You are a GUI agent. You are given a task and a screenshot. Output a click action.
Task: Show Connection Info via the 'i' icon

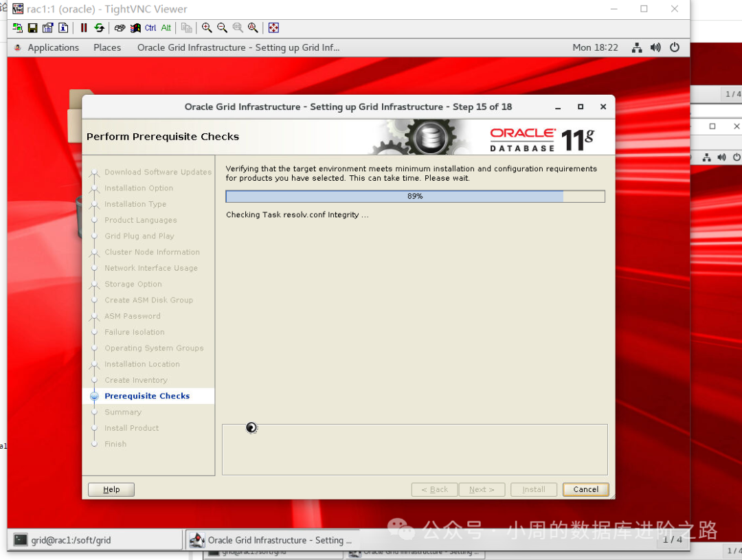tap(63, 28)
